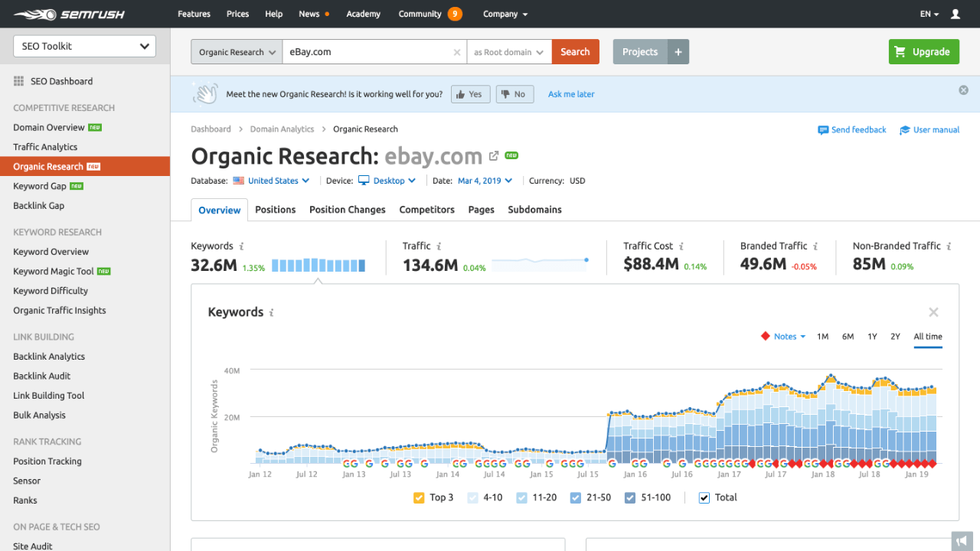The width and height of the screenshot is (980, 551).
Task: Click the thumbs-down No button
Action: pyautogui.click(x=514, y=94)
